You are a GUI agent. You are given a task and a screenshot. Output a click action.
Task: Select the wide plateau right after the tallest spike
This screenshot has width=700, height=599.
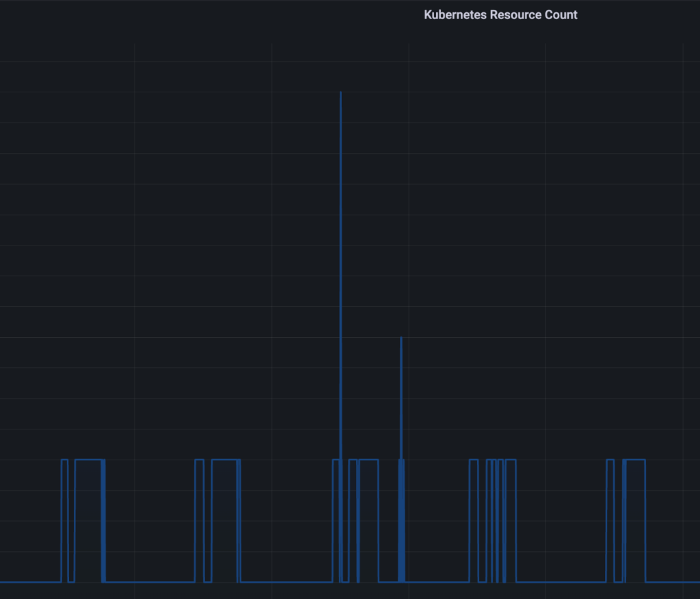point(368,460)
